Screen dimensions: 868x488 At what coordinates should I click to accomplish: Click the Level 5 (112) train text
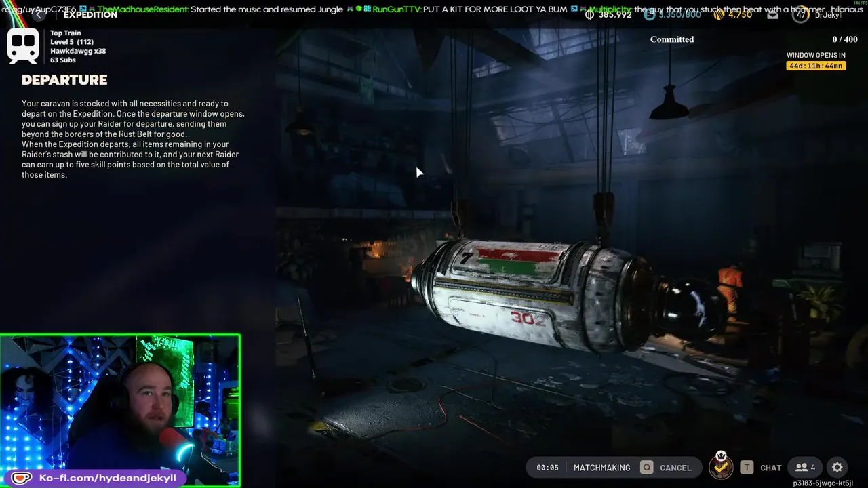[x=72, y=42]
